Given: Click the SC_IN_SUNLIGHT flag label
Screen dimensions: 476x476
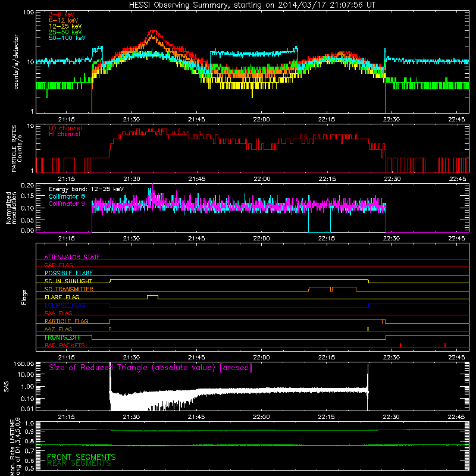Looking at the screenshot, I should tap(68, 281).
